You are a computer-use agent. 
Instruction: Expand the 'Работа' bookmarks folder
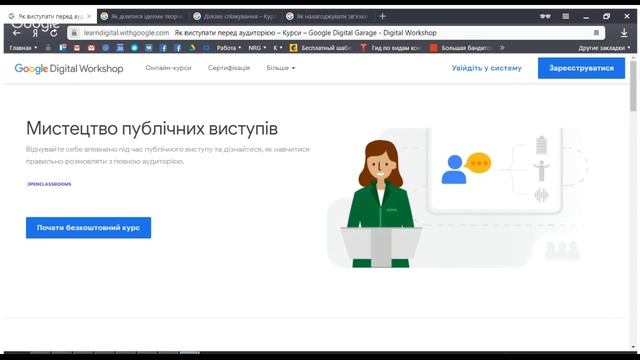(x=229, y=48)
